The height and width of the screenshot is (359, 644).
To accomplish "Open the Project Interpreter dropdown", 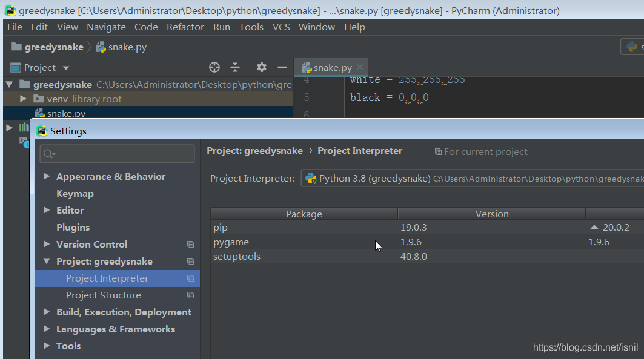I will (473, 179).
